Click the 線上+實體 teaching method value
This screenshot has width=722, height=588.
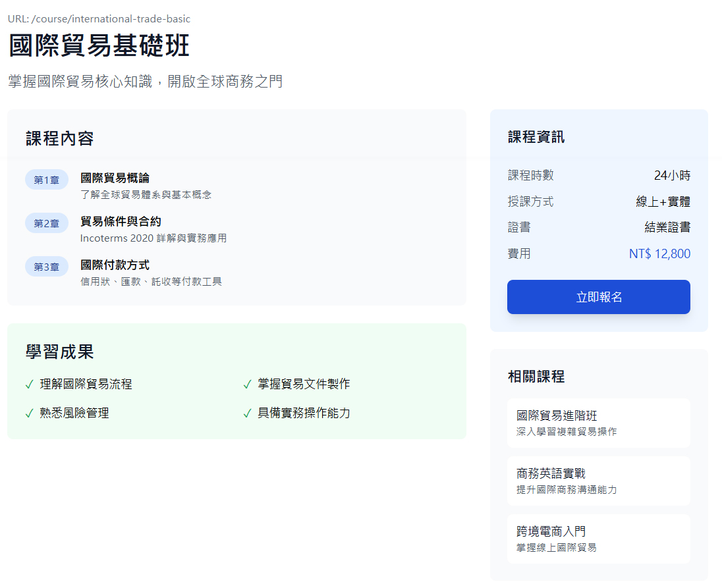click(663, 201)
